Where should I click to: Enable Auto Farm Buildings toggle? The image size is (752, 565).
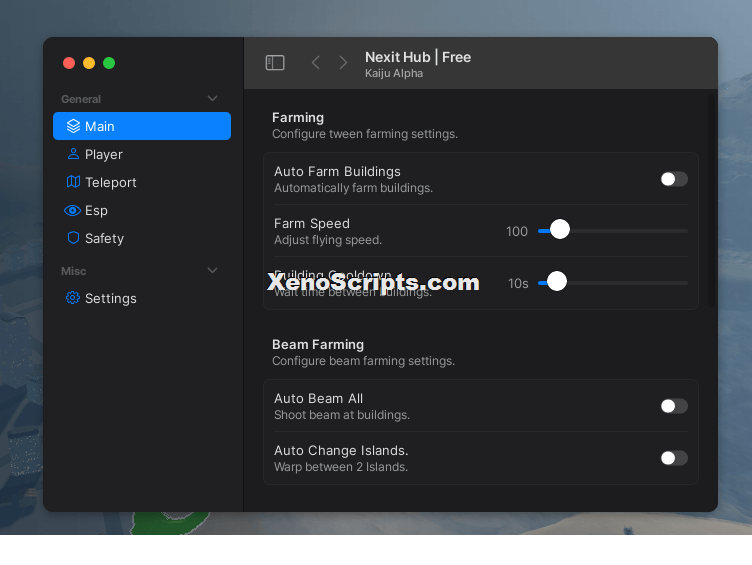(x=674, y=179)
